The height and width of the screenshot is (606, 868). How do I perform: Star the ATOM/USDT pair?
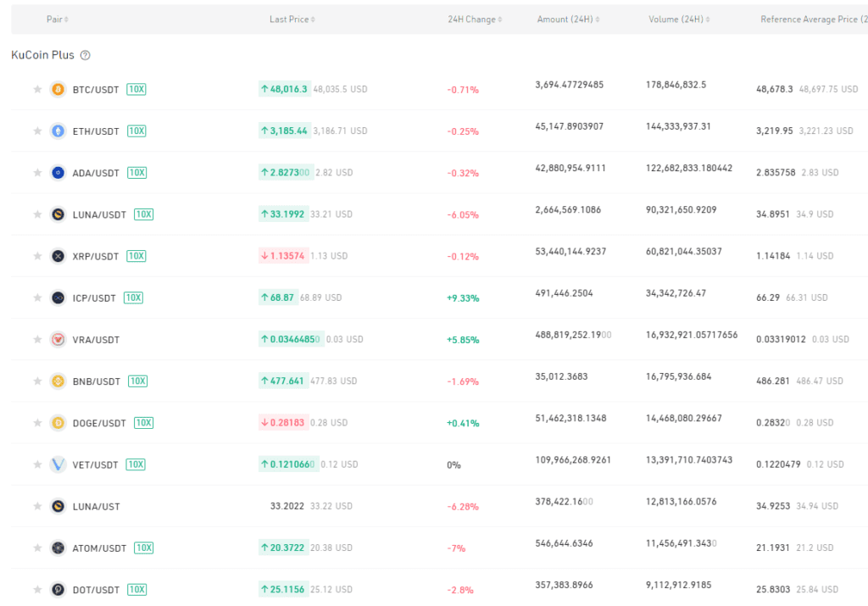click(37, 548)
